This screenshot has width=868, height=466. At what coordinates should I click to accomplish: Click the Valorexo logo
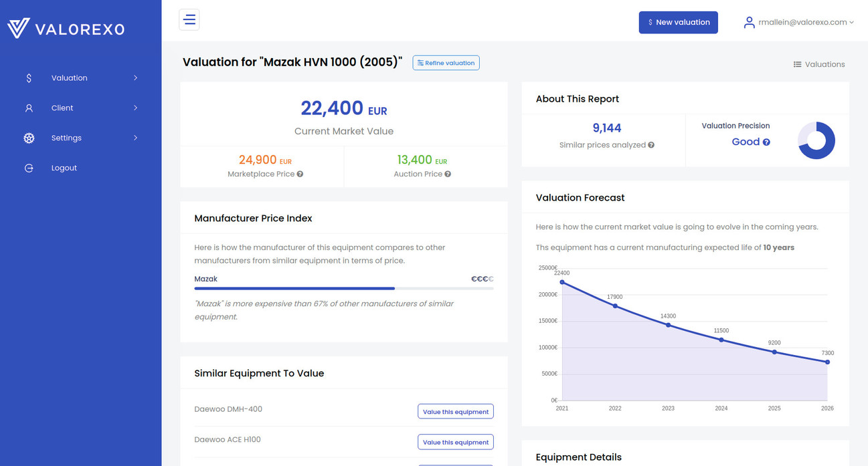click(x=66, y=29)
